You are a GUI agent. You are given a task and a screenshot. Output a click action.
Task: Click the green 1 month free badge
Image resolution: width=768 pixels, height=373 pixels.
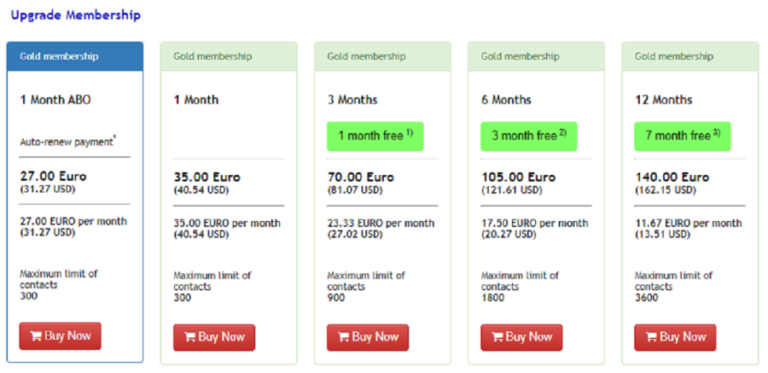pos(375,136)
